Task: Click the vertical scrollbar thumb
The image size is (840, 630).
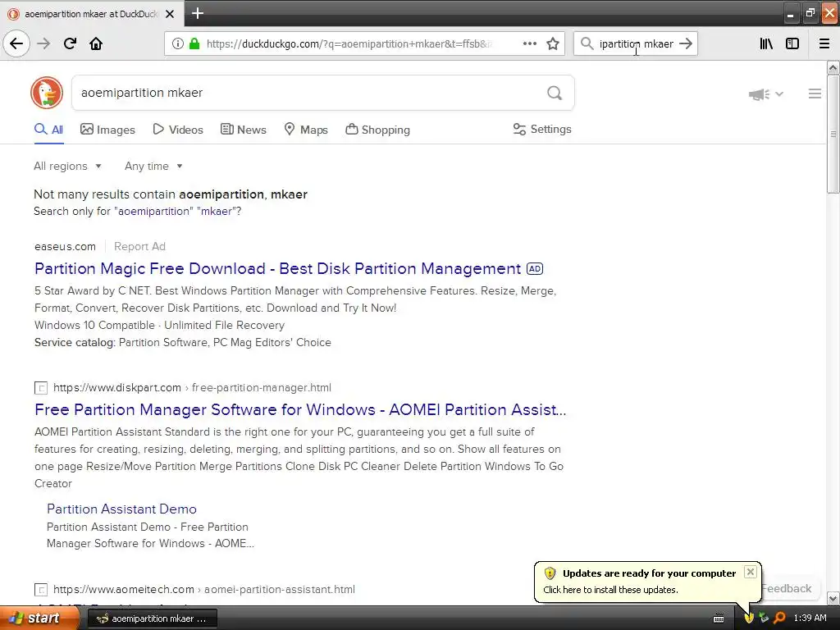Action: click(833, 134)
